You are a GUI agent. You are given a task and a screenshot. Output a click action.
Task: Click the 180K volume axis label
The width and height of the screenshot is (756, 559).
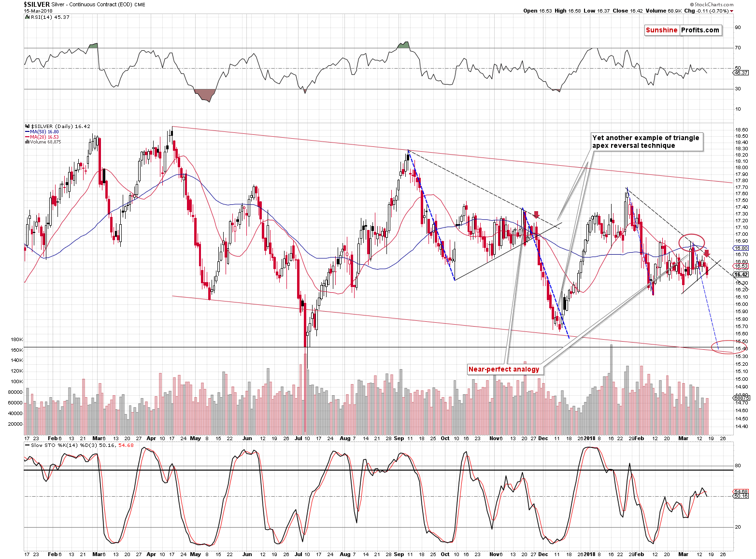(17, 340)
